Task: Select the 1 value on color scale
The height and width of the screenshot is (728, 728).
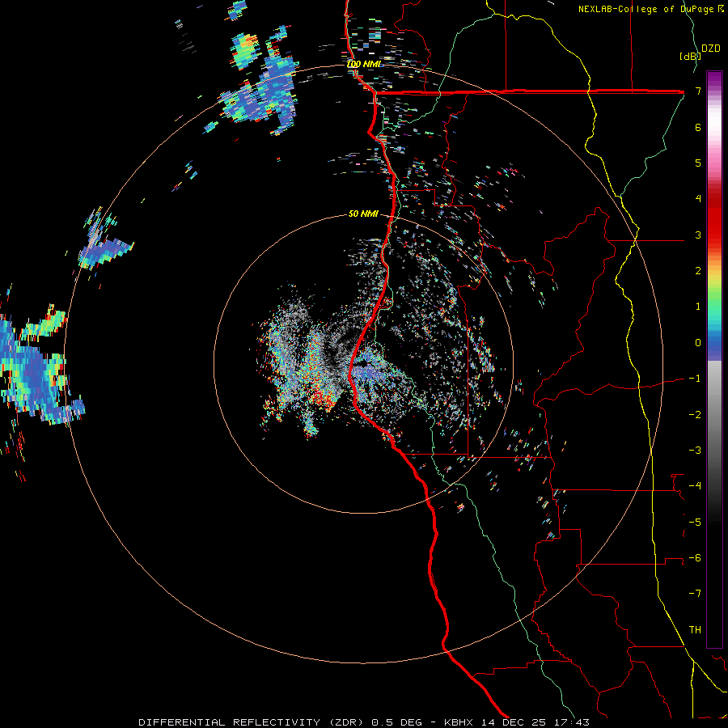Action: pyautogui.click(x=698, y=307)
